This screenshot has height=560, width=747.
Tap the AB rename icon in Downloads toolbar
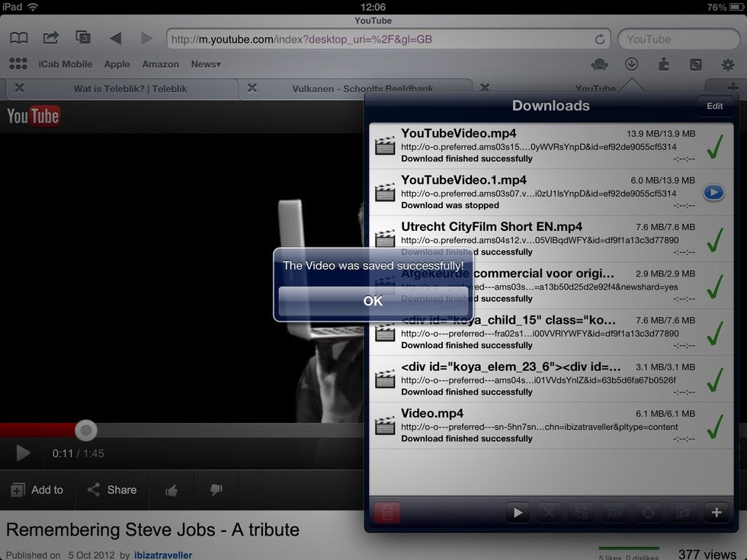coord(581,512)
